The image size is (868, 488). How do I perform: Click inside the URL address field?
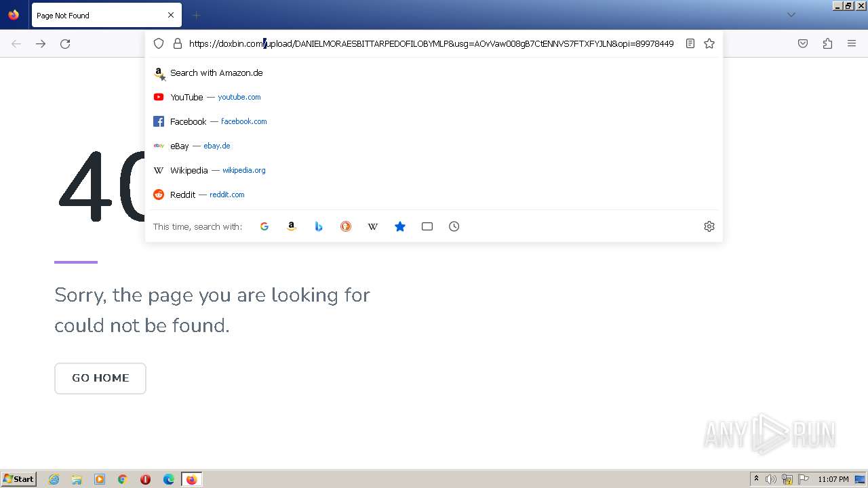pyautogui.click(x=431, y=43)
